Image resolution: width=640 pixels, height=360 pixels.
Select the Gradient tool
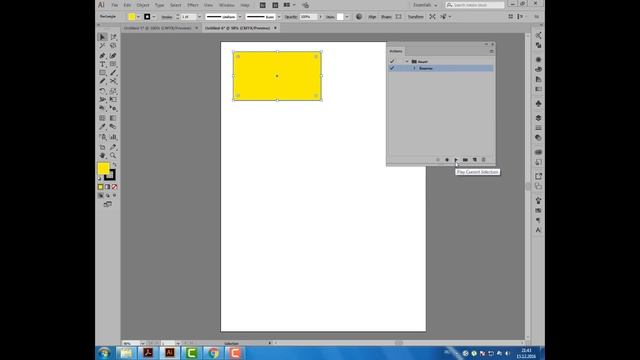(113, 118)
